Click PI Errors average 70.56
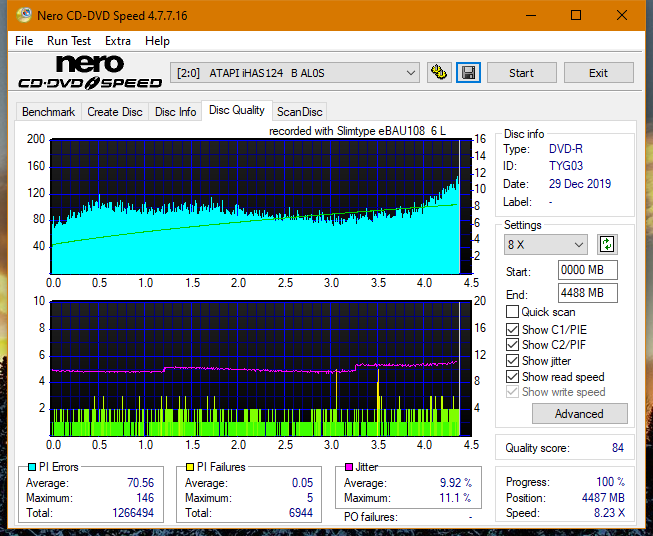Screen dimensions: 653x536 point(140,483)
